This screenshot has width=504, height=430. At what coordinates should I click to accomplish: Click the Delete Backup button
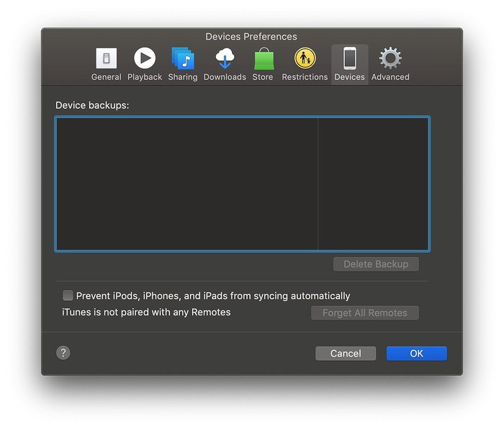point(376,264)
